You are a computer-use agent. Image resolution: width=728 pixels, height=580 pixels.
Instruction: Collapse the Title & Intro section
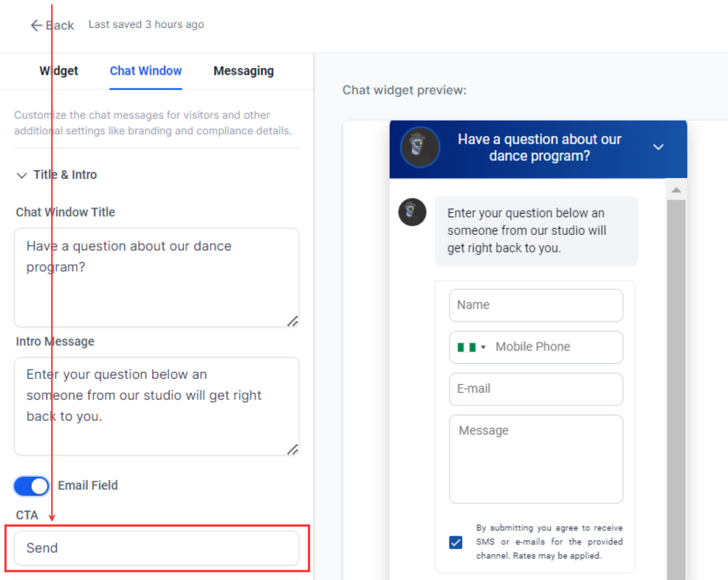pyautogui.click(x=22, y=175)
